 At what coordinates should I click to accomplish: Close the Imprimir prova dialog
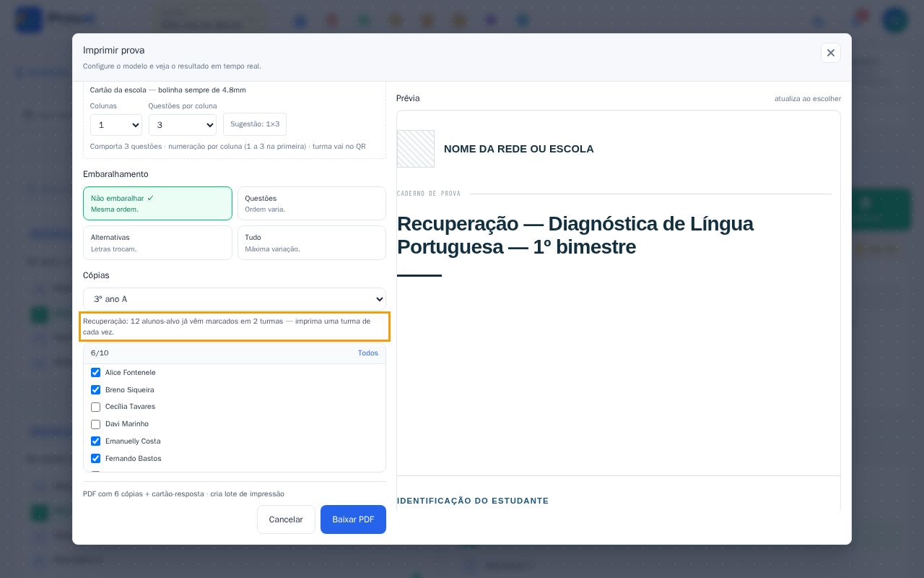pos(830,53)
